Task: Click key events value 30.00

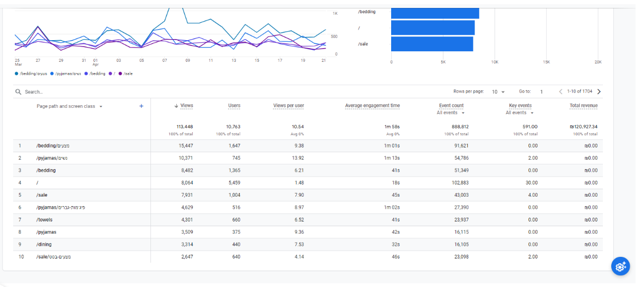Action: (532, 183)
